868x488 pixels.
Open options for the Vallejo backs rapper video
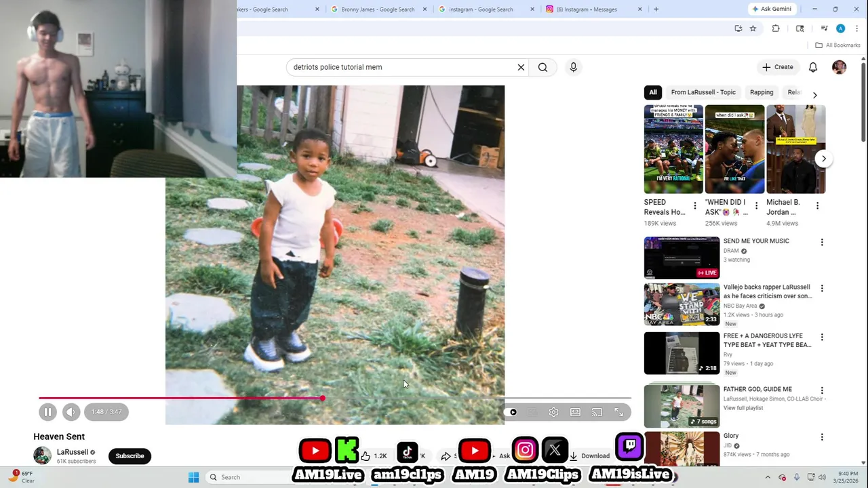[x=822, y=288]
